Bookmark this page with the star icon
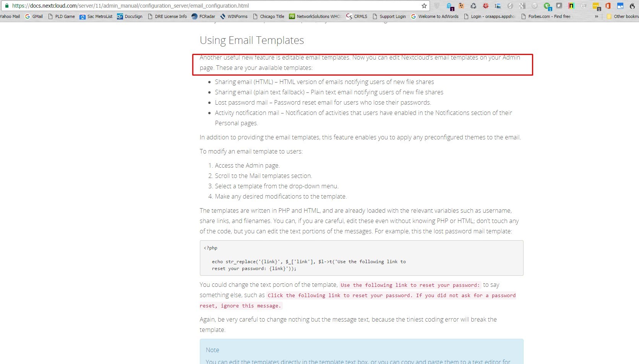This screenshot has height=364, width=639. (424, 6)
